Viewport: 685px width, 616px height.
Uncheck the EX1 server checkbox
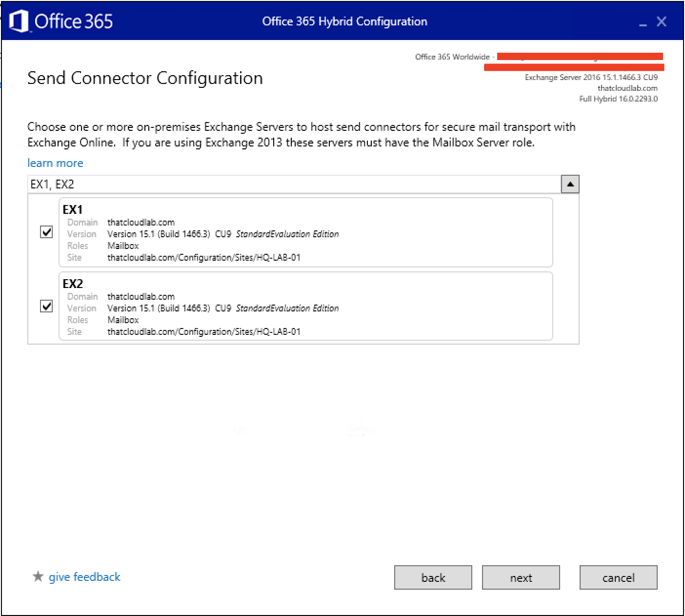pos(46,232)
